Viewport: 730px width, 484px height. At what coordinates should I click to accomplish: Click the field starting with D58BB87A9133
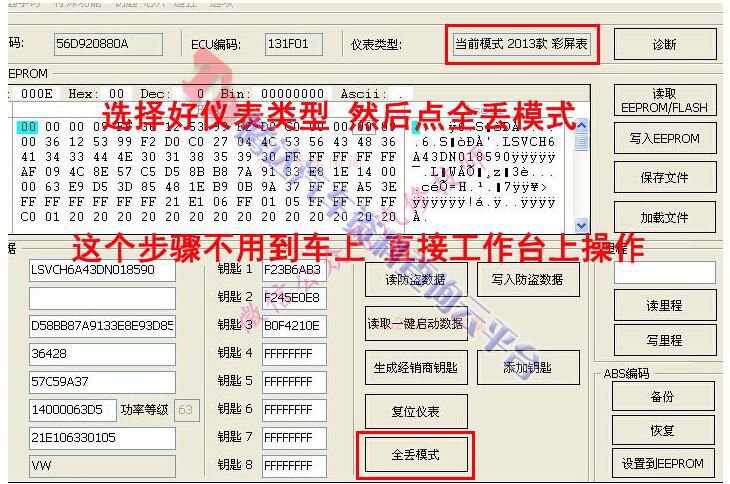pos(102,326)
